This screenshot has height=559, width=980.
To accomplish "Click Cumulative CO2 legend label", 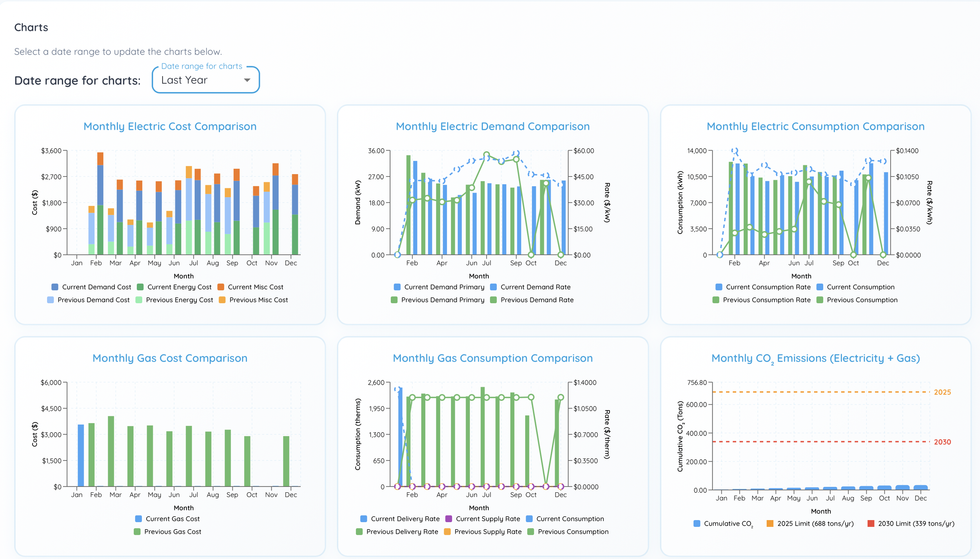I will click(x=728, y=524).
